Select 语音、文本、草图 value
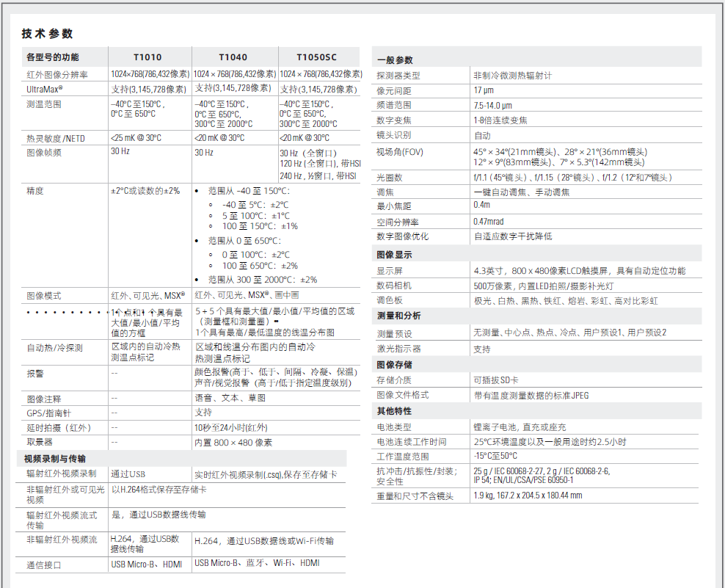The image size is (725, 588). tap(230, 398)
